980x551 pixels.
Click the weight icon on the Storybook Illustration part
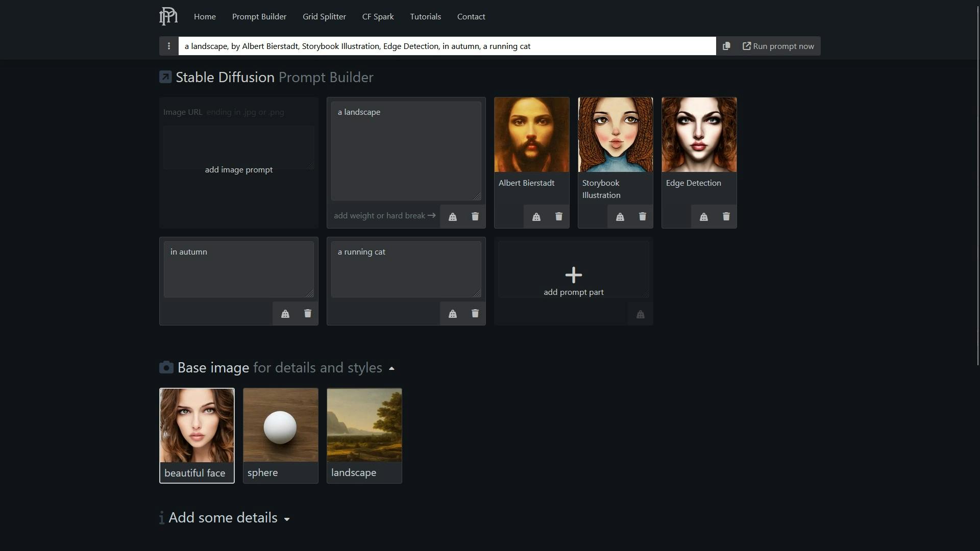click(x=619, y=216)
